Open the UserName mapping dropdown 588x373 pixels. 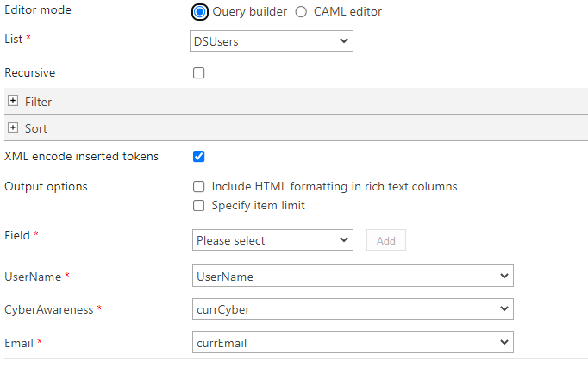tap(353, 276)
